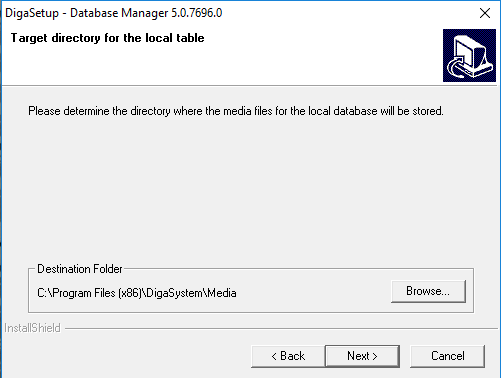The image size is (501, 378).
Task: Close the DigaSetup dialog with X
Action: tap(485, 13)
